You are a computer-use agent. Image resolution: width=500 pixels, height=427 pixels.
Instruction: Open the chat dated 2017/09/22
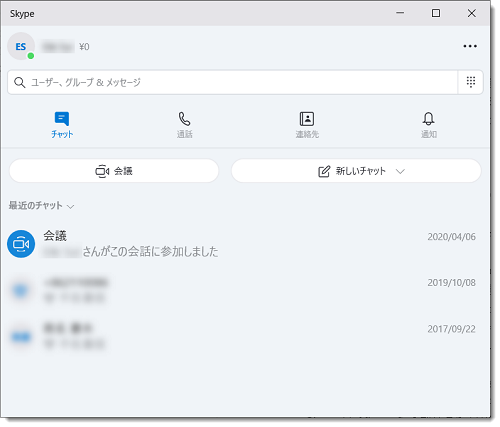click(x=245, y=336)
